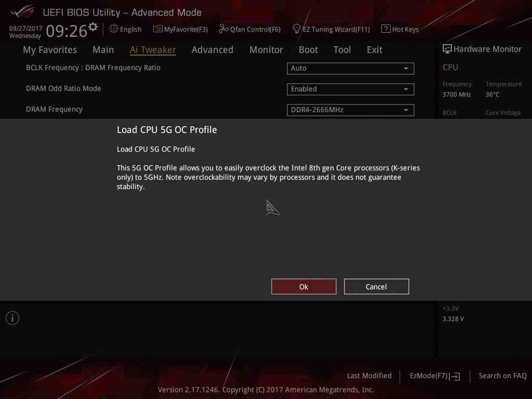This screenshot has height=399, width=532.
Task: Open Qfan Control fan icon
Action: tap(223, 29)
